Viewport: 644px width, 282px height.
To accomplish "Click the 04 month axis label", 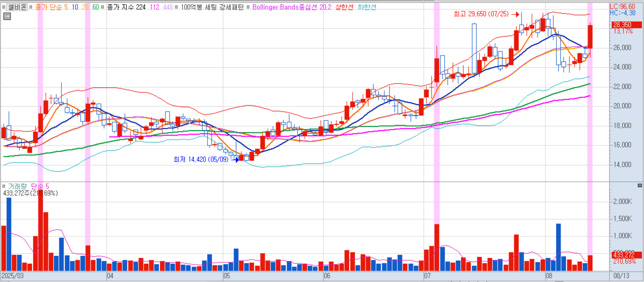I will coord(110,276).
